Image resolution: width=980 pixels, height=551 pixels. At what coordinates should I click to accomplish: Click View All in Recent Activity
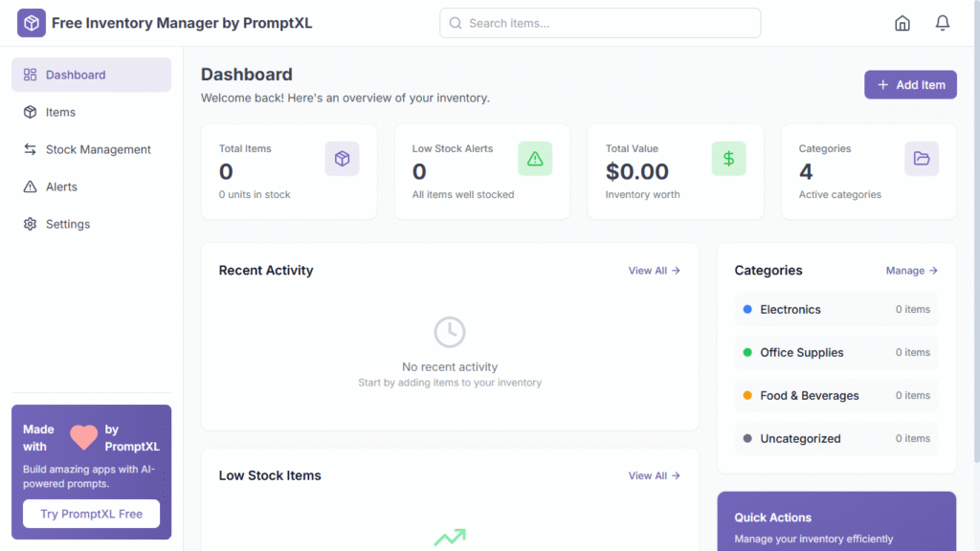[654, 271]
